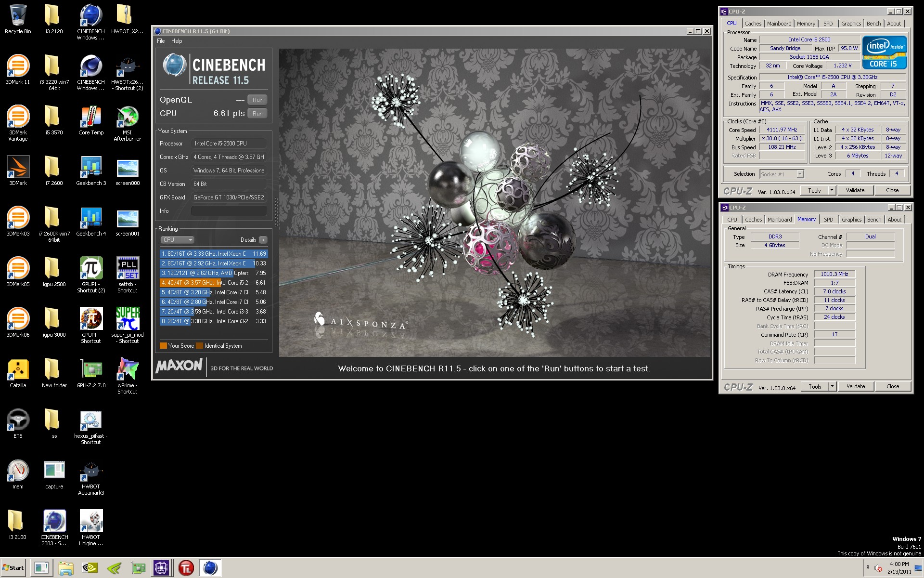
Task: Open the Start menu
Action: coord(13,568)
